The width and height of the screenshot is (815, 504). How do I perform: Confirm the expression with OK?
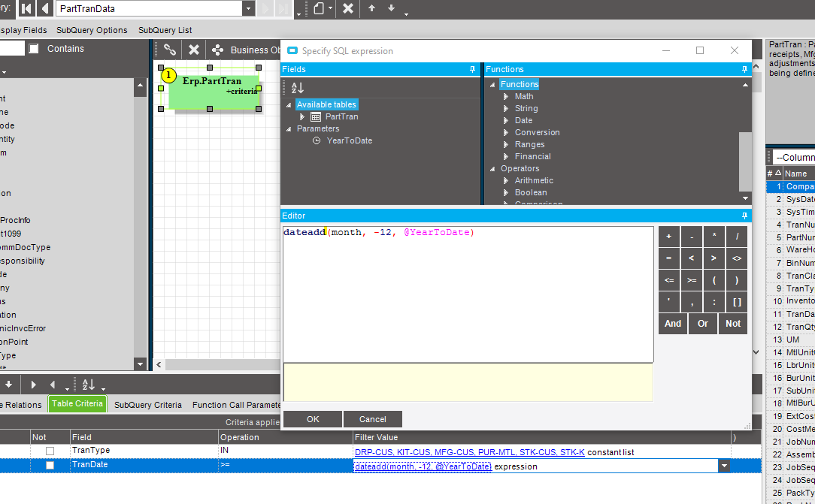tap(313, 419)
